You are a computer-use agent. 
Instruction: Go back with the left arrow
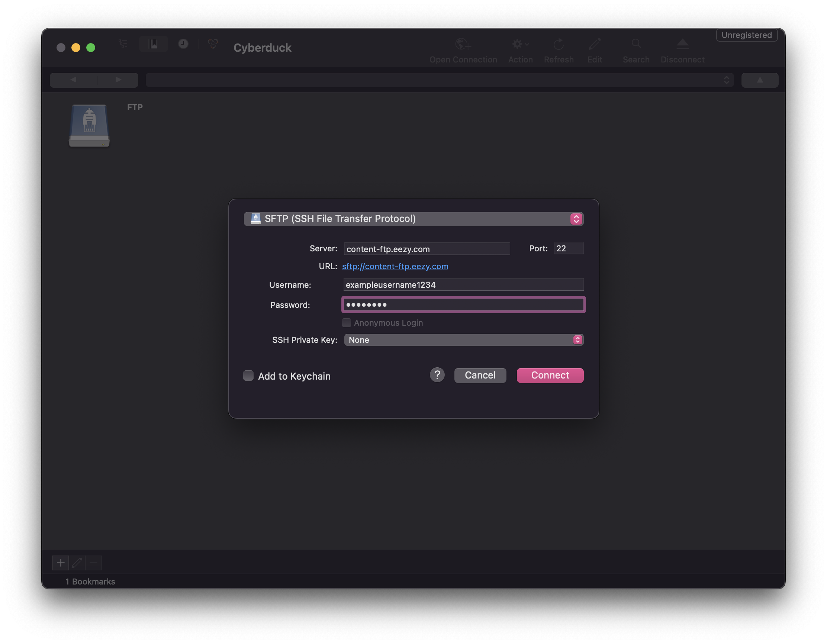pyautogui.click(x=74, y=80)
